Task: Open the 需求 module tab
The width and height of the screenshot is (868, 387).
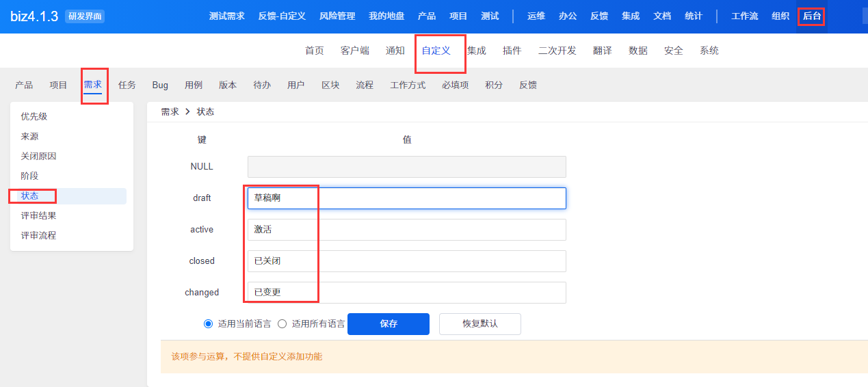Action: [92, 85]
